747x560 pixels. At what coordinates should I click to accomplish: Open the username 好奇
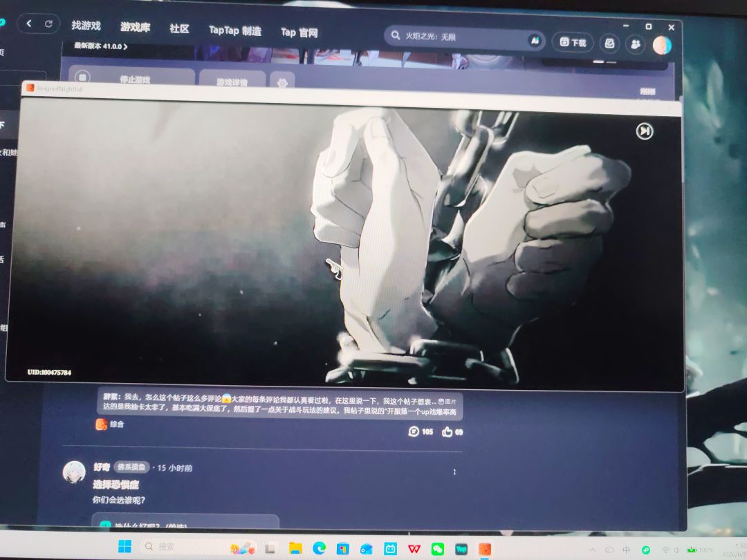click(x=102, y=467)
